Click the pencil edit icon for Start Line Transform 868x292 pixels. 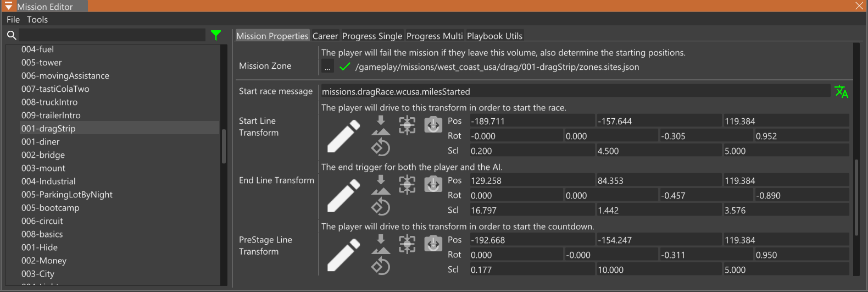click(x=343, y=136)
